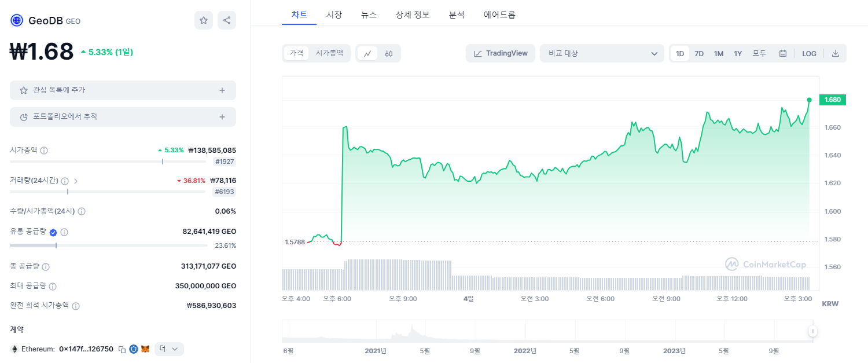
Task: Click the market cap rank progress bar
Action: [108, 162]
